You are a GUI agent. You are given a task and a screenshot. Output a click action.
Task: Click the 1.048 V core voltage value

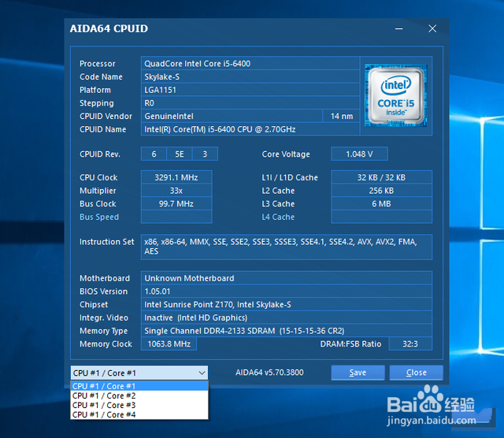(359, 154)
